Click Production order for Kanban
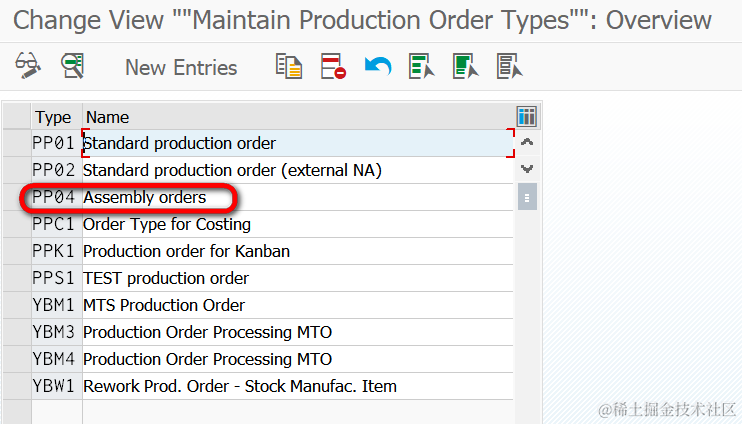This screenshot has height=424, width=742. [298, 251]
